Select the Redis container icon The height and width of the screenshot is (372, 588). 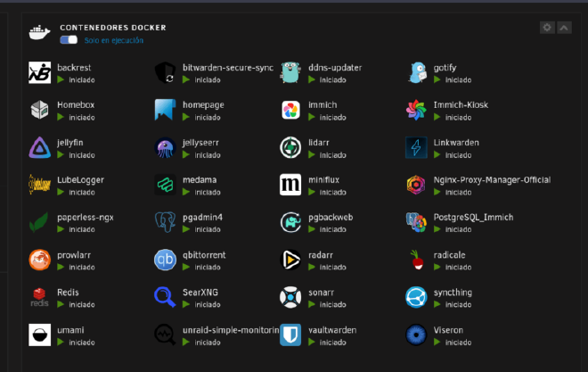(x=40, y=297)
